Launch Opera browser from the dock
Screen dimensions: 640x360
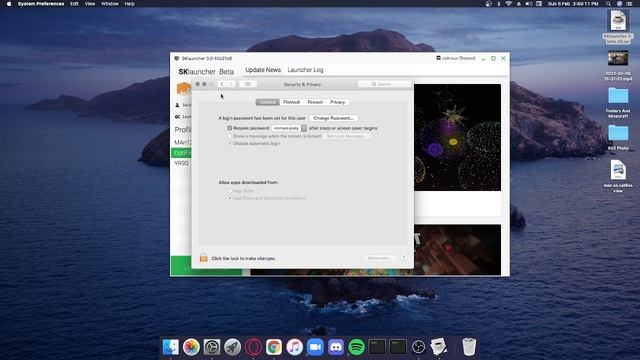(x=253, y=347)
